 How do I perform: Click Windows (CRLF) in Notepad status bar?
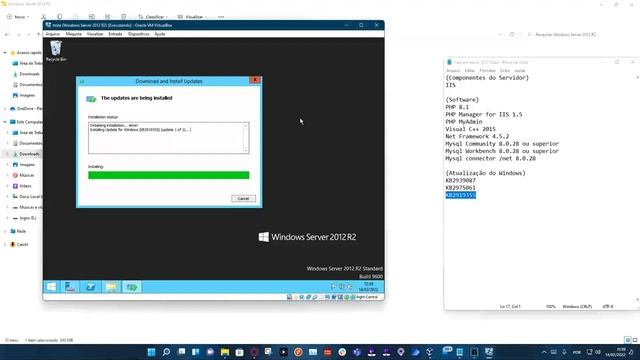click(577, 306)
